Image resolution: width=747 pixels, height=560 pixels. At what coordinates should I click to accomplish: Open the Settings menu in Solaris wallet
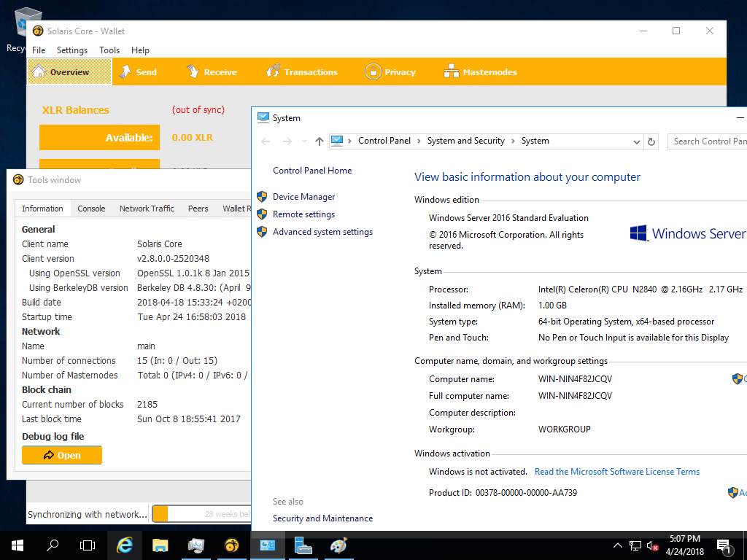(x=72, y=50)
